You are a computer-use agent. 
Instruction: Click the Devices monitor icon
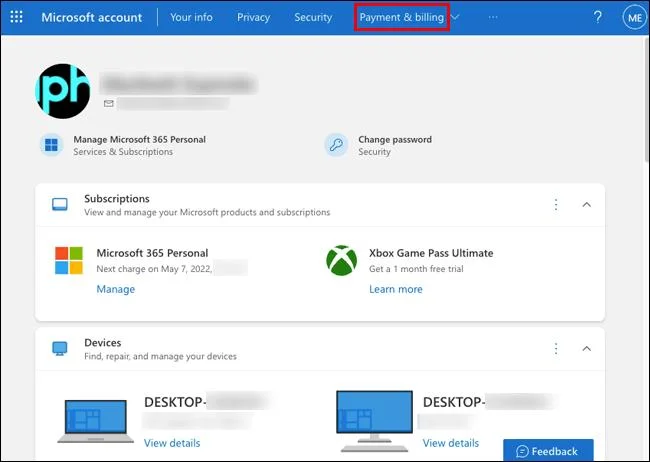click(x=60, y=348)
